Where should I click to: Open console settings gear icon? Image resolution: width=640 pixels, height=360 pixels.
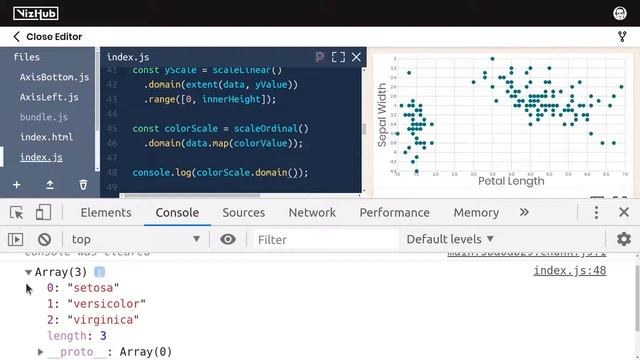(x=624, y=239)
